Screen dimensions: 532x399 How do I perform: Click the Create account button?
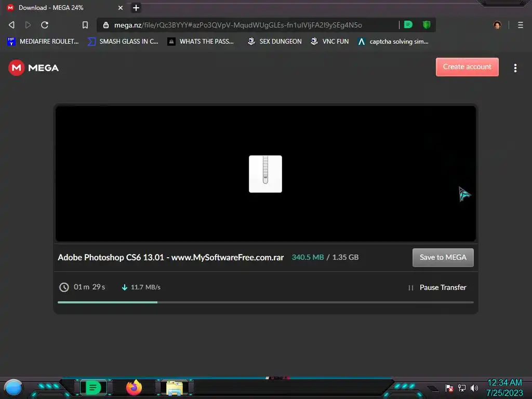(x=467, y=67)
